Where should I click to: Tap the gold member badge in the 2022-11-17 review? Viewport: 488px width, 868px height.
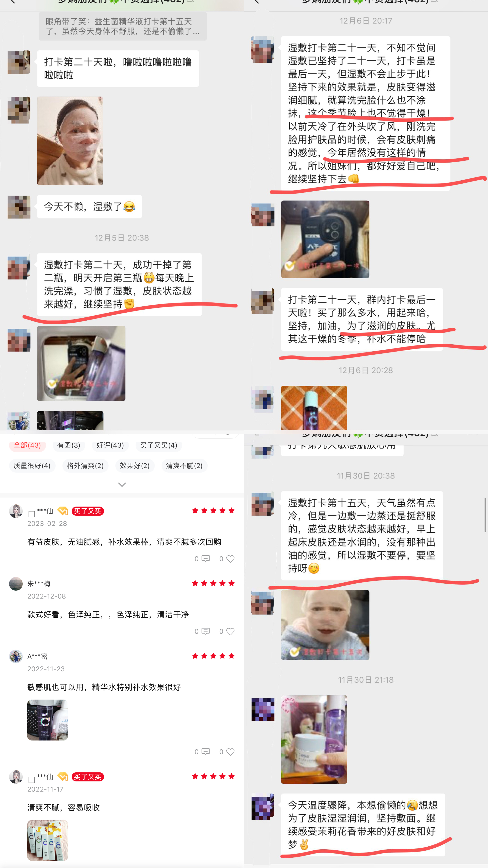click(63, 777)
